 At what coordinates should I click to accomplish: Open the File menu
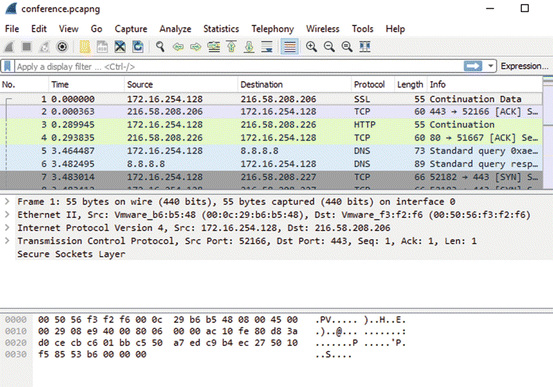coord(12,29)
